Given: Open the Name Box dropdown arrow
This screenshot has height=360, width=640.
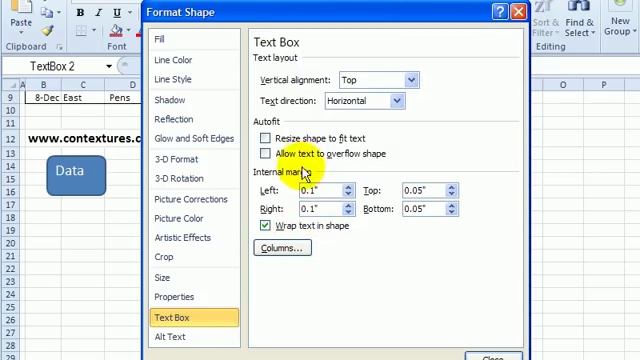Looking at the screenshot, I should point(109,66).
